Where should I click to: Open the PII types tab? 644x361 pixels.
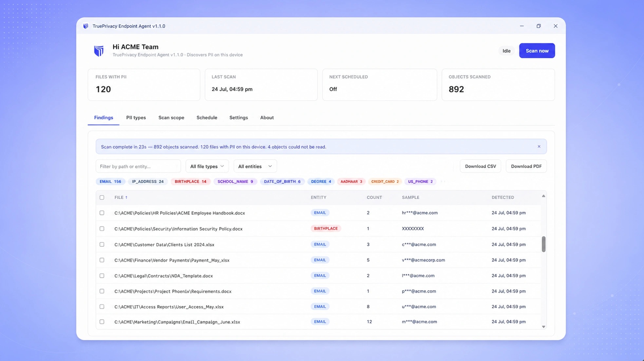click(x=136, y=118)
